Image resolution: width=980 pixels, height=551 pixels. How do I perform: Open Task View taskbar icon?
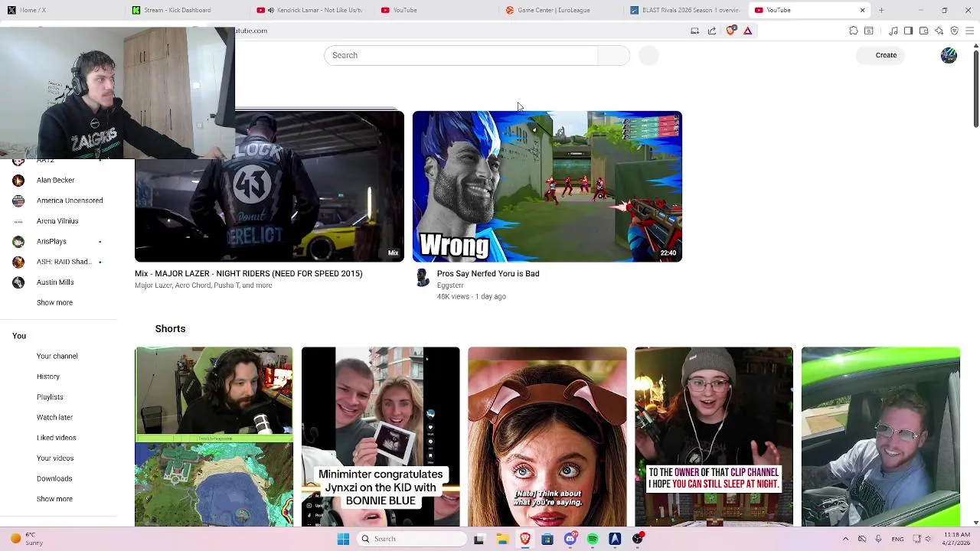click(x=479, y=539)
